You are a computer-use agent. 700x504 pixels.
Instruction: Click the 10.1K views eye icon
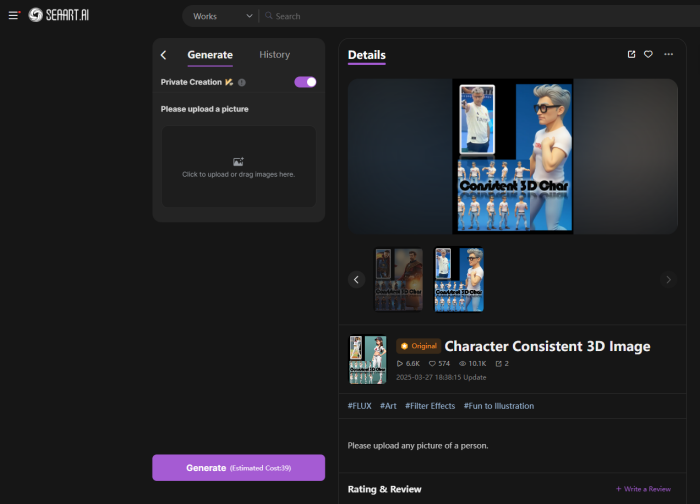pyautogui.click(x=462, y=363)
